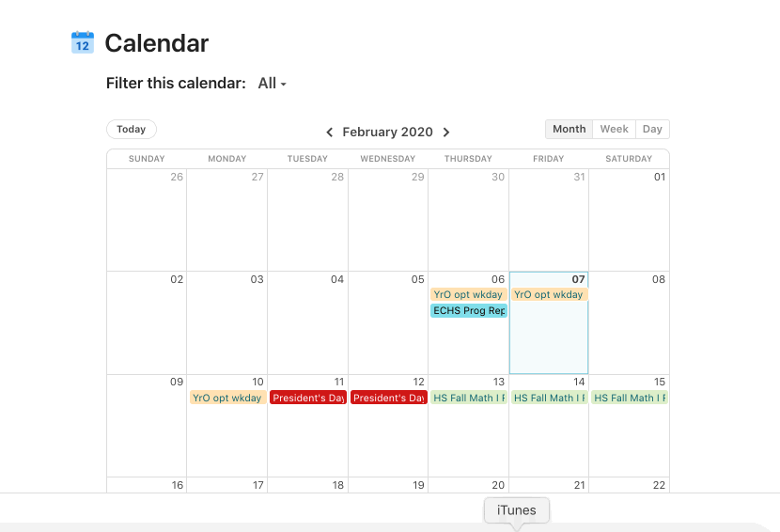Click the blue Calendar app icon
This screenshot has width=780, height=532.
pos(83,42)
